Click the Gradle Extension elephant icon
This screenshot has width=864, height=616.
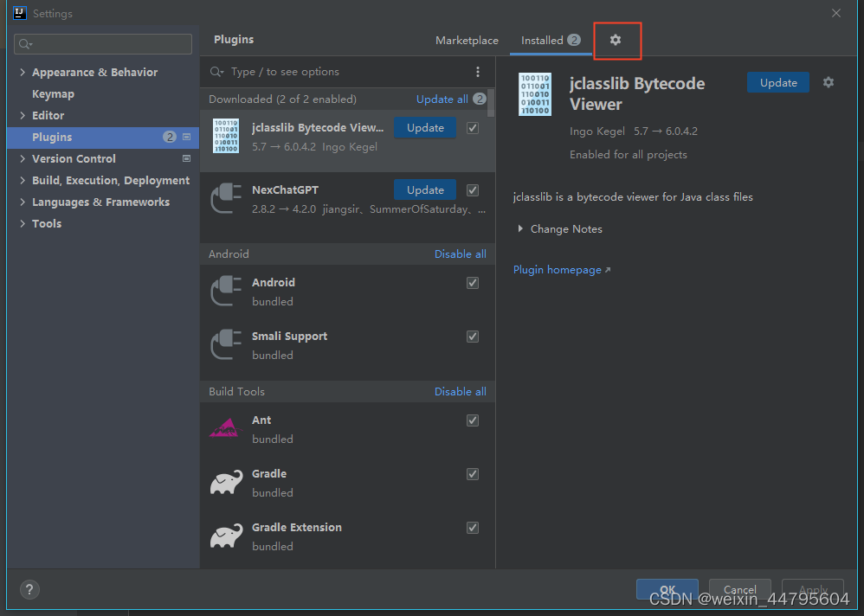pyautogui.click(x=227, y=536)
